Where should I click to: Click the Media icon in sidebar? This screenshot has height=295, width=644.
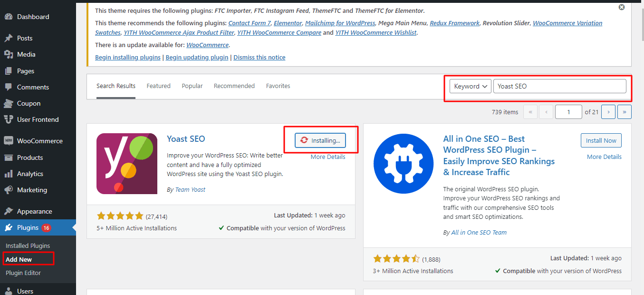tap(9, 54)
